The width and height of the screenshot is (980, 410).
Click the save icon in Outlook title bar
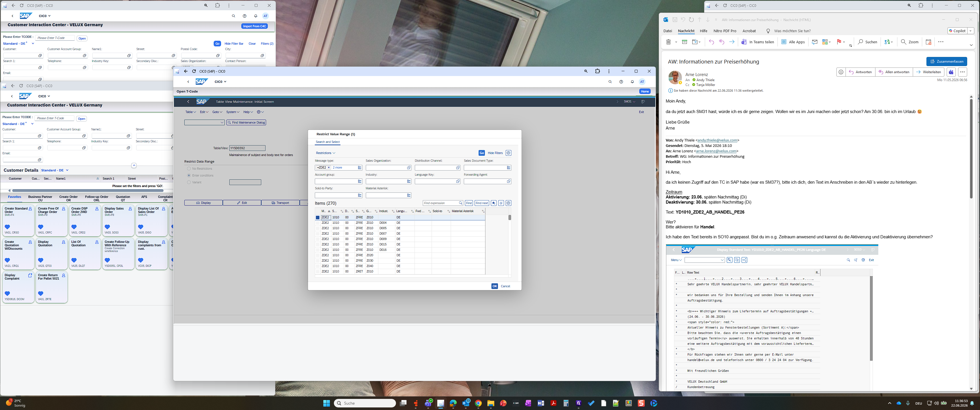pos(675,20)
